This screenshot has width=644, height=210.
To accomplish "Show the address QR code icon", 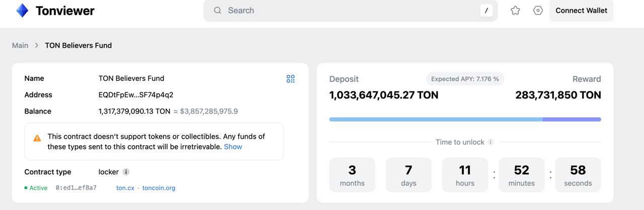I will tap(290, 79).
